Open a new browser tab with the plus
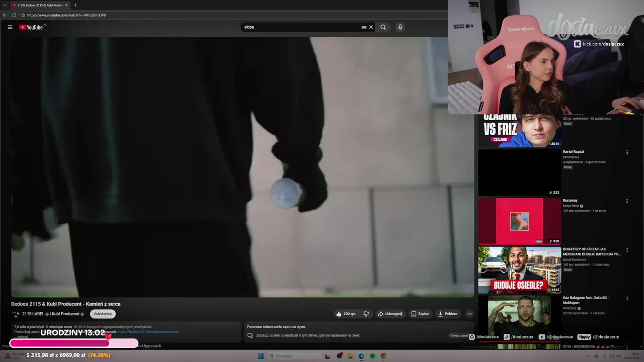Screen dimensions: 644x362 point(75,5)
